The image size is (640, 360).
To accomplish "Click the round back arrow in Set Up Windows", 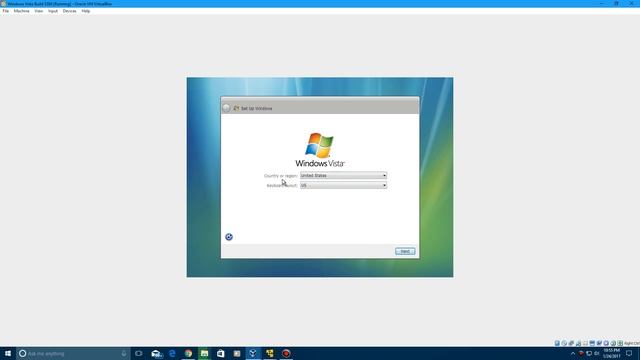I will 226,108.
